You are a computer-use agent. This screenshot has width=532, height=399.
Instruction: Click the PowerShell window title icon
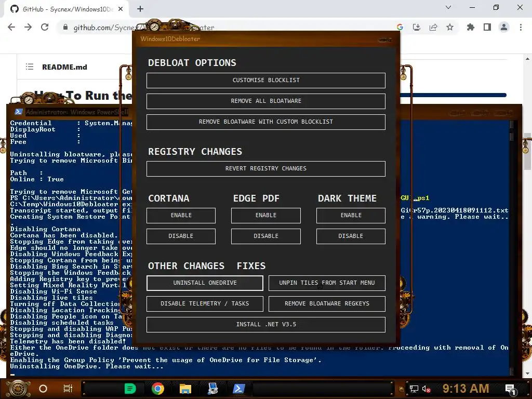pos(18,112)
